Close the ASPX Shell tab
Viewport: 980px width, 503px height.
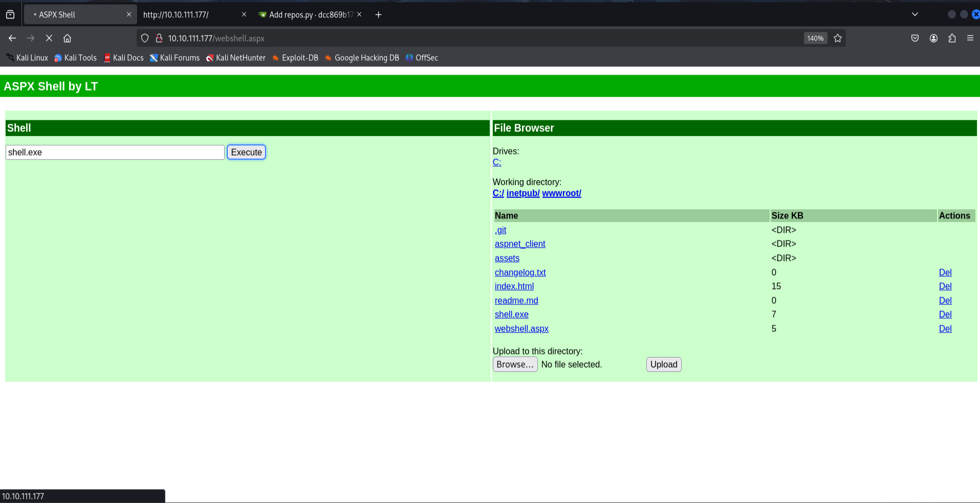pyautogui.click(x=129, y=15)
